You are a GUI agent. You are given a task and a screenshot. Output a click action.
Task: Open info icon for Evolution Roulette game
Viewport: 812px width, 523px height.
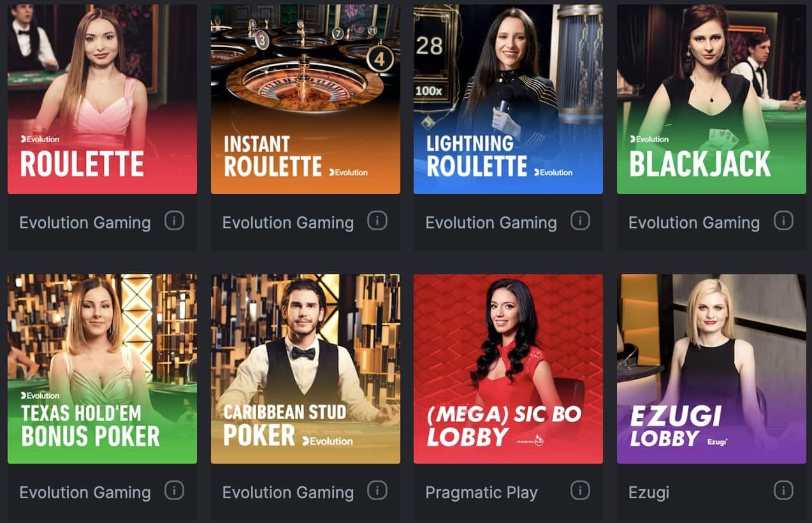coord(174,221)
